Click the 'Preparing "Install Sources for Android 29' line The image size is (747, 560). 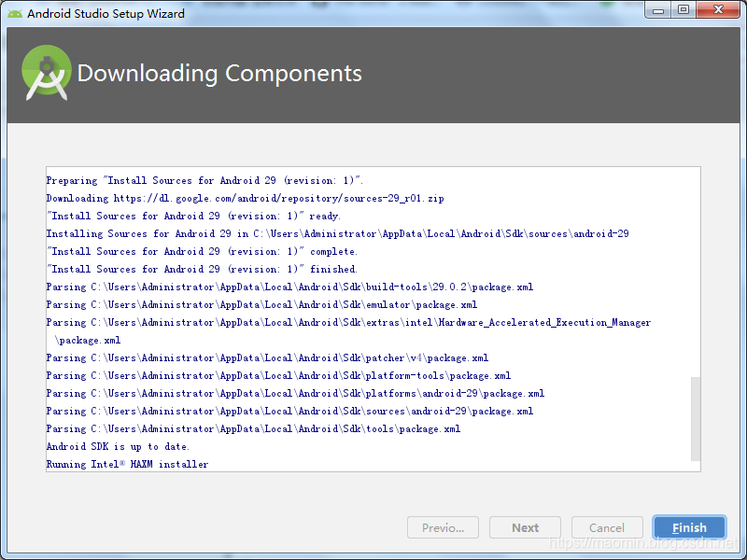(x=204, y=180)
